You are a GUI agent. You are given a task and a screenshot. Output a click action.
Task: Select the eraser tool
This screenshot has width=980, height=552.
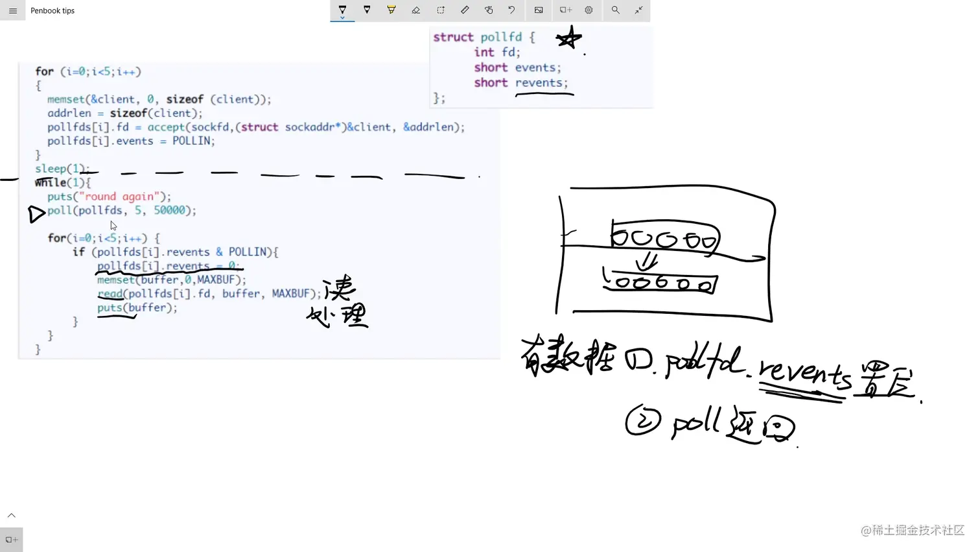[x=415, y=10]
